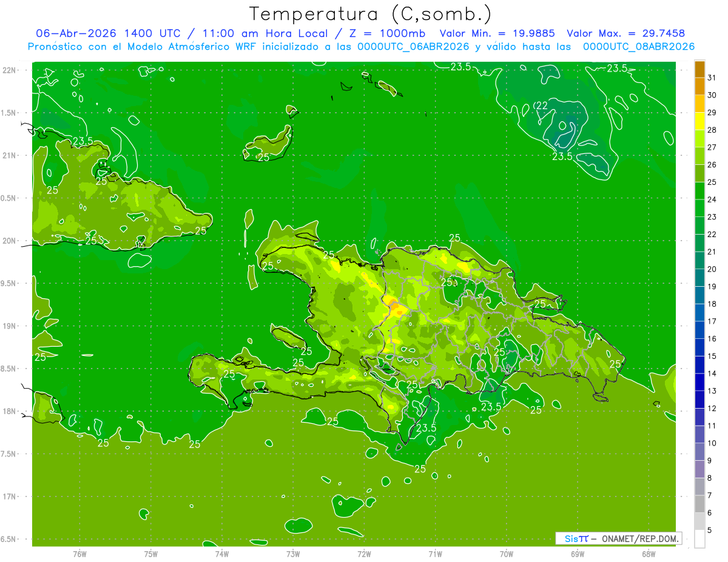Click the 76W longitude axis label
This screenshot has width=728, height=562.
[x=79, y=554]
